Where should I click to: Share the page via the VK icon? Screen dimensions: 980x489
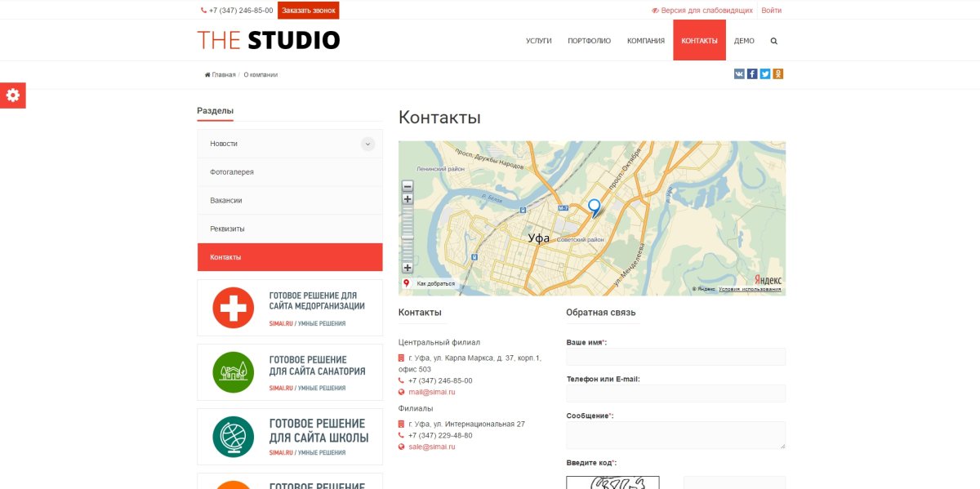739,73
